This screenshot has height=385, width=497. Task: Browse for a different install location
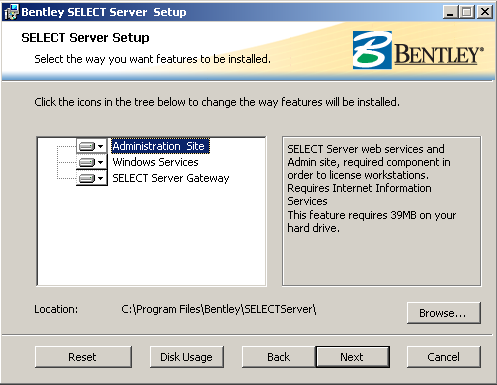pyautogui.click(x=444, y=313)
